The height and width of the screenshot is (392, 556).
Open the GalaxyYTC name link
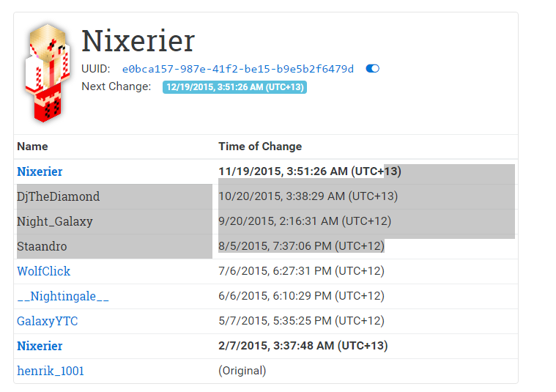point(47,321)
